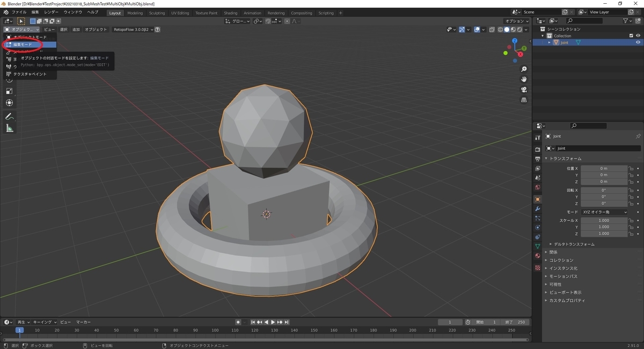Select the Scale tool in the toolbar
Image resolution: width=644 pixels, height=349 pixels.
point(9,91)
